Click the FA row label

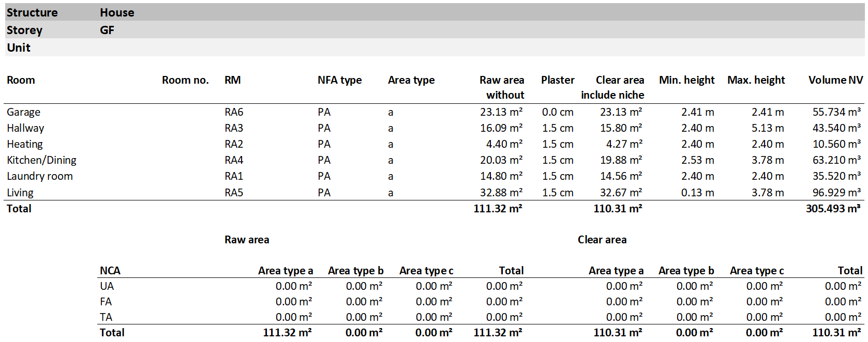point(106,302)
